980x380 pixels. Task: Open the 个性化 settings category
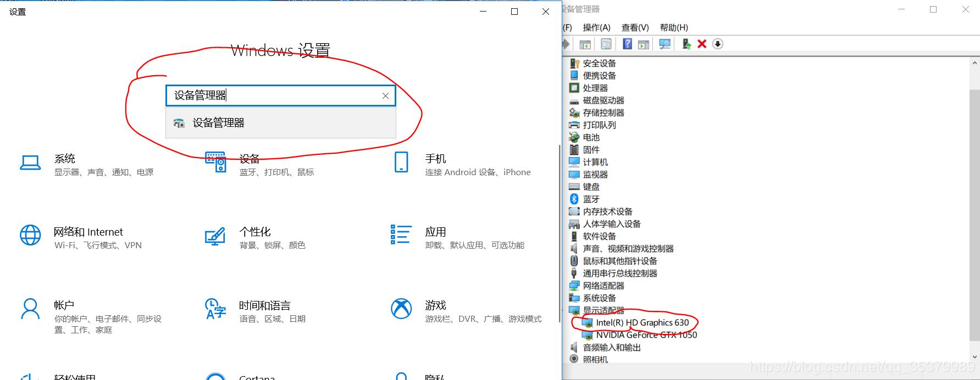(x=255, y=237)
